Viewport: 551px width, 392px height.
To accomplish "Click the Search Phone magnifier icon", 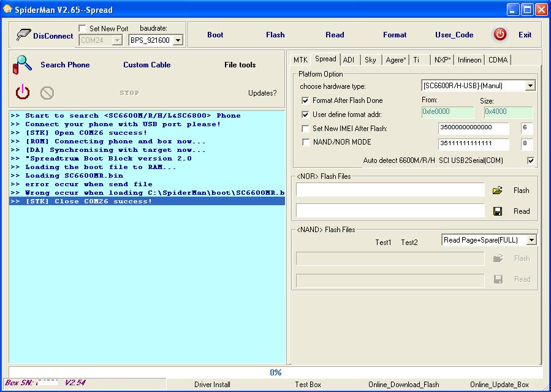I will tap(22, 65).
